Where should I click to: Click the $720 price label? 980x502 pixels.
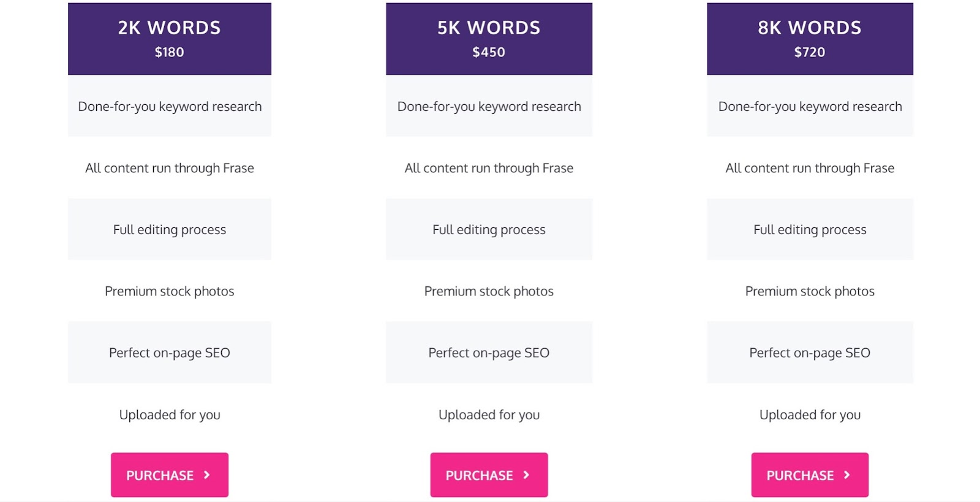point(810,52)
